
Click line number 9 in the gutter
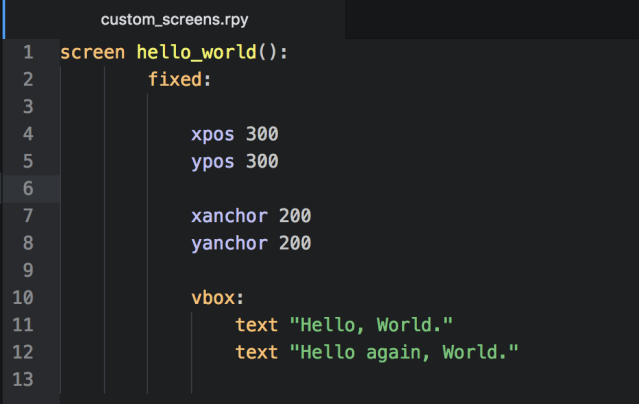(x=27, y=270)
